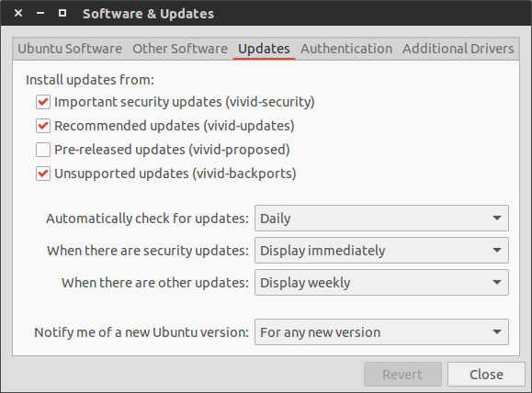Expand the Display weekly other updates dropdown
This screenshot has height=393, width=532.
[x=381, y=283]
